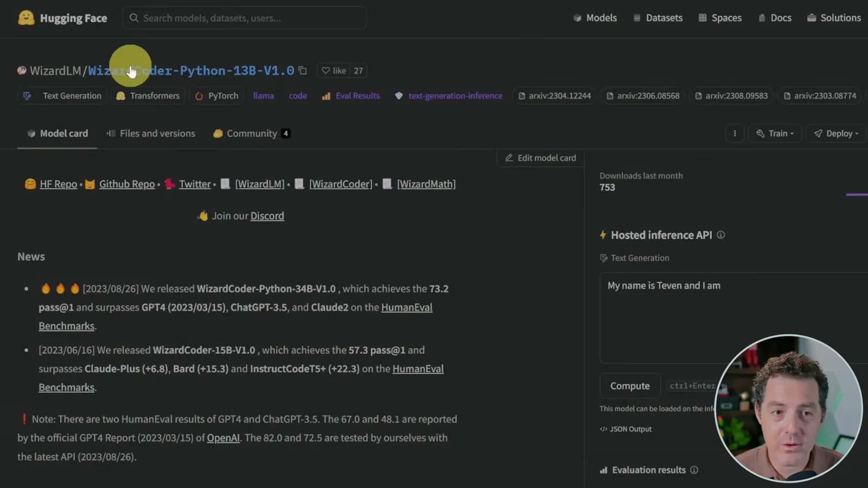The width and height of the screenshot is (868, 488).
Task: Open the Github Repo link
Action: [x=127, y=184]
